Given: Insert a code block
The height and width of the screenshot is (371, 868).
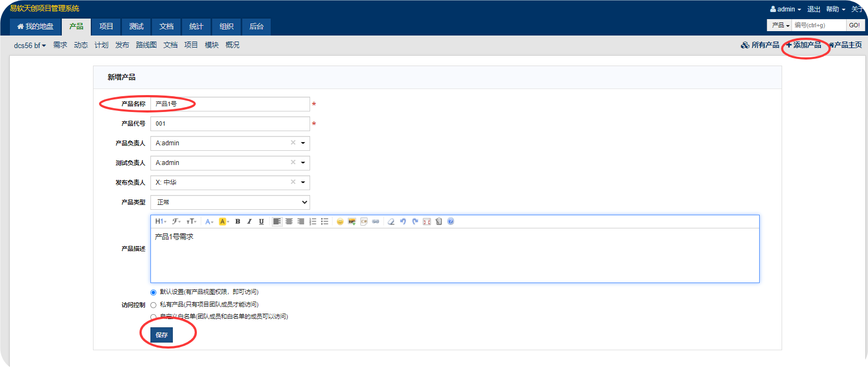Looking at the screenshot, I should pyautogui.click(x=364, y=221).
